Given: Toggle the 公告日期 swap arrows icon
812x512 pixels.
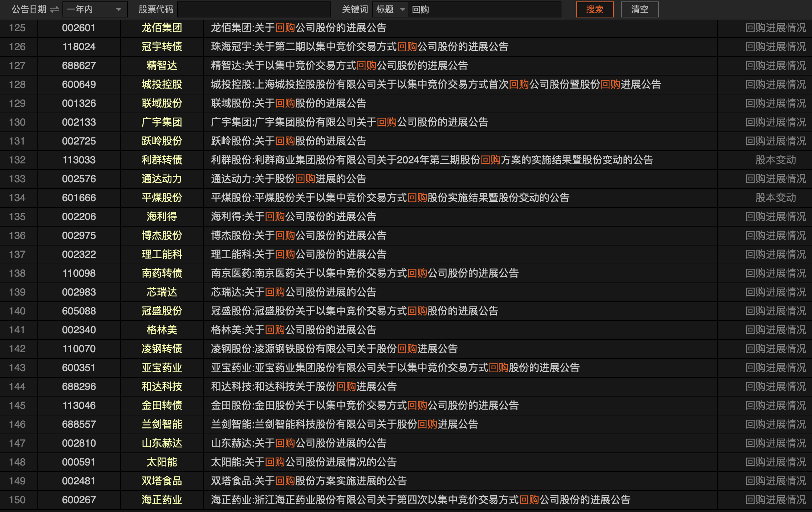Looking at the screenshot, I should coord(54,9).
